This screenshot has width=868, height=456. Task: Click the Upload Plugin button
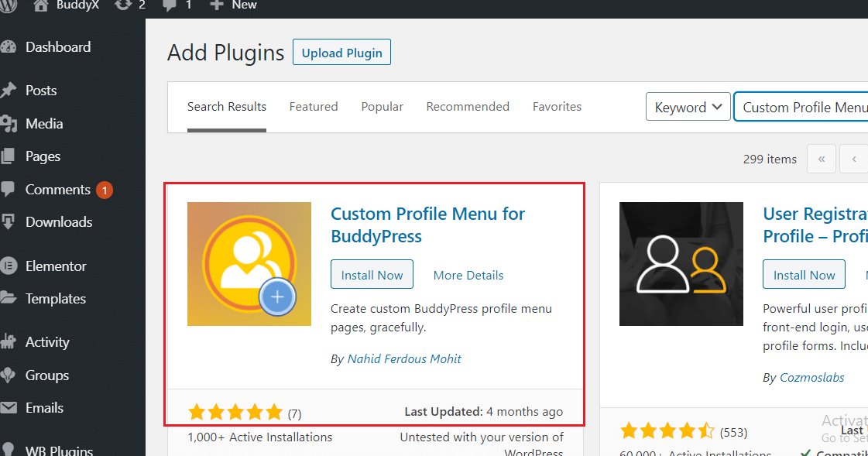[341, 52]
